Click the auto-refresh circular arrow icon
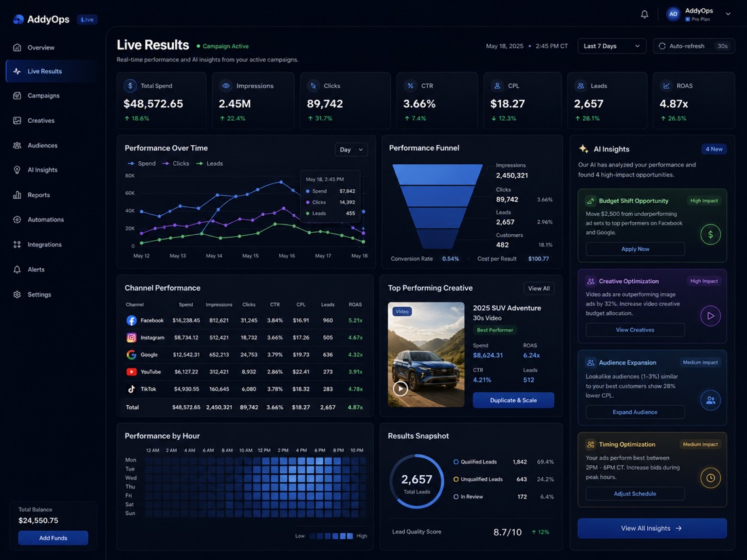747x560 pixels. 661,46
